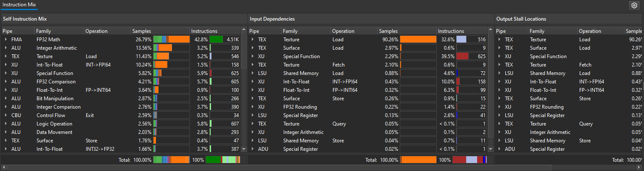Sort Input Dependencies by Instructions column
The height and width of the screenshot is (171, 644).
tap(451, 31)
